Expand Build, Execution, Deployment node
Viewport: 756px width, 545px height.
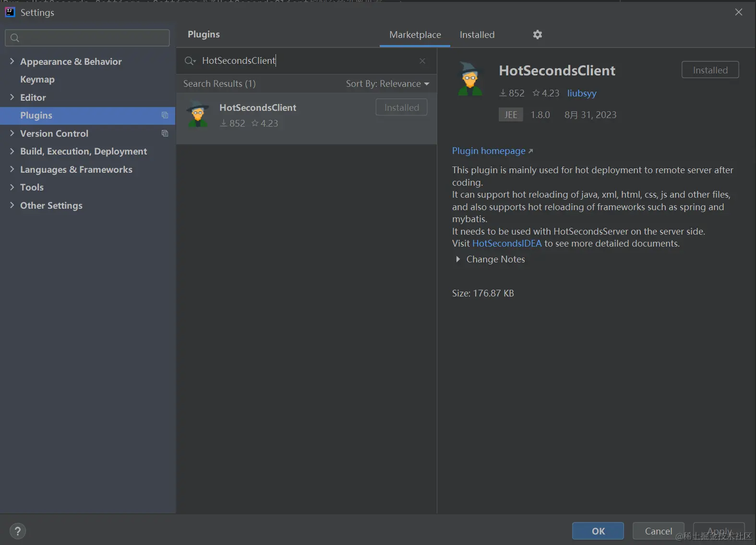point(12,151)
